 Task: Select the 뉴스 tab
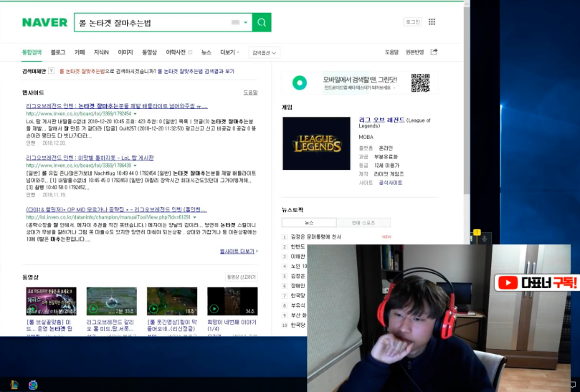click(x=206, y=52)
